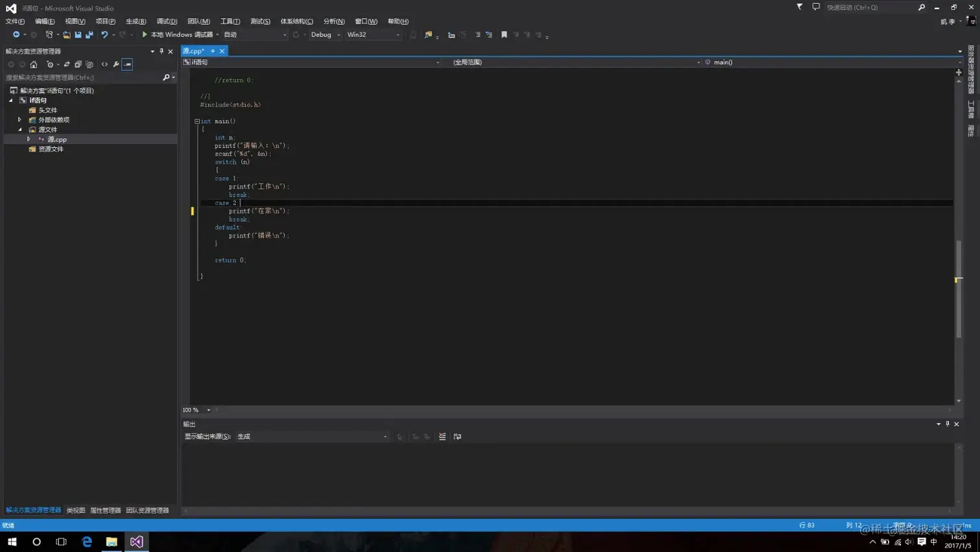Viewport: 980px width, 552px height.
Task: Toggle the IME 中 language indicator in tray
Action: pyautogui.click(x=934, y=542)
